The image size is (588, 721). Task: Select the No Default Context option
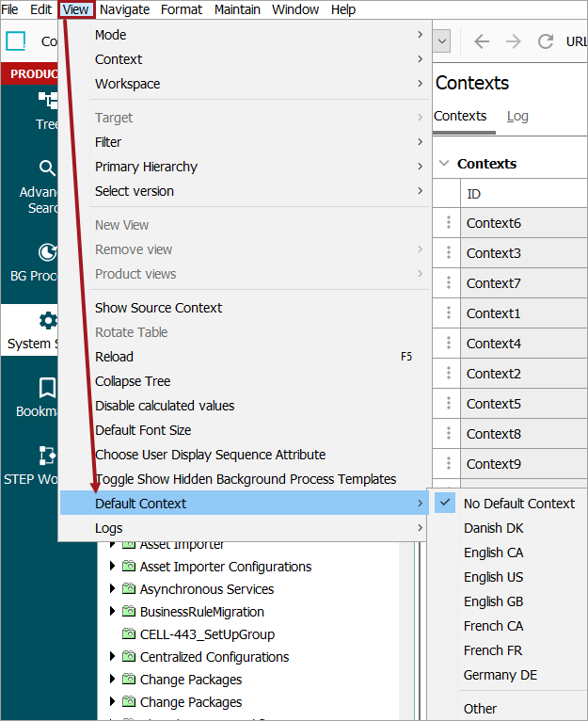518,504
